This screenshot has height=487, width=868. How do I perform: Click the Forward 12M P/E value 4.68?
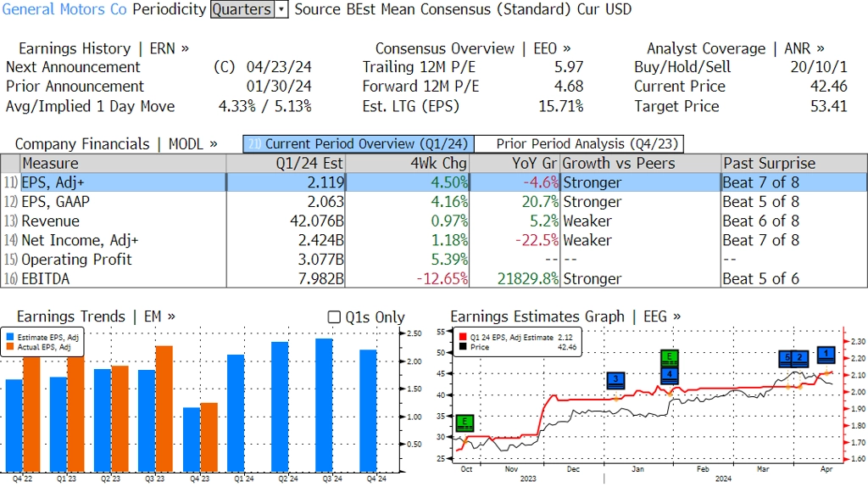[x=569, y=87]
